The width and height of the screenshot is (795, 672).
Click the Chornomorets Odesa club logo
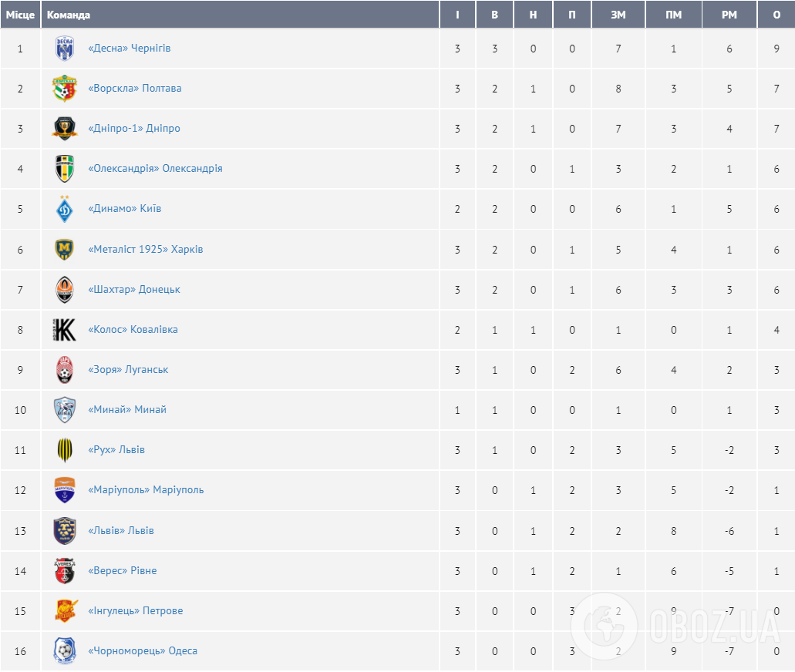(65, 651)
